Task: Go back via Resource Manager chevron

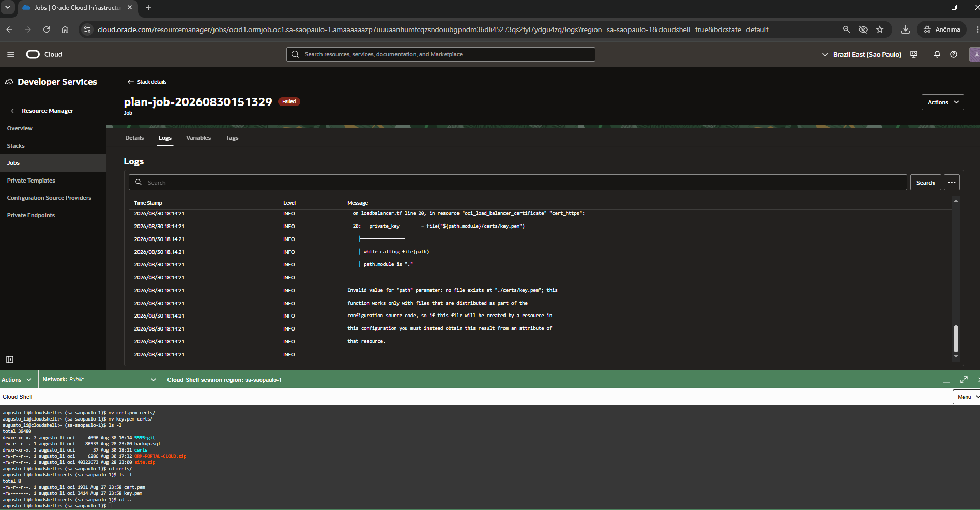Action: 12,111
